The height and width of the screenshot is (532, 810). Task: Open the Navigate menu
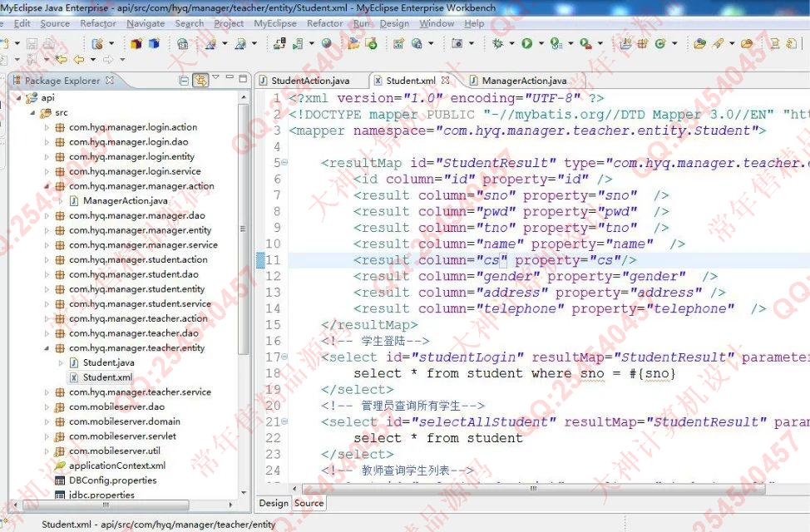[146, 24]
